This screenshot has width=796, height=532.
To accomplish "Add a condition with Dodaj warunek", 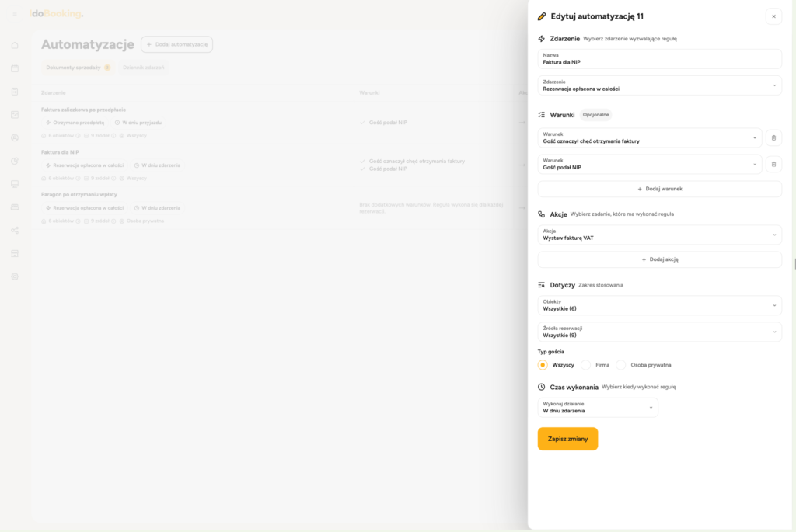I will pos(659,189).
